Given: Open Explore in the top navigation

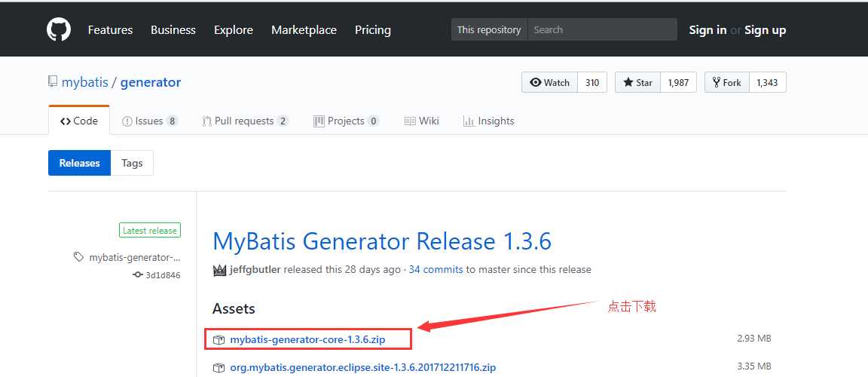Looking at the screenshot, I should point(234,30).
